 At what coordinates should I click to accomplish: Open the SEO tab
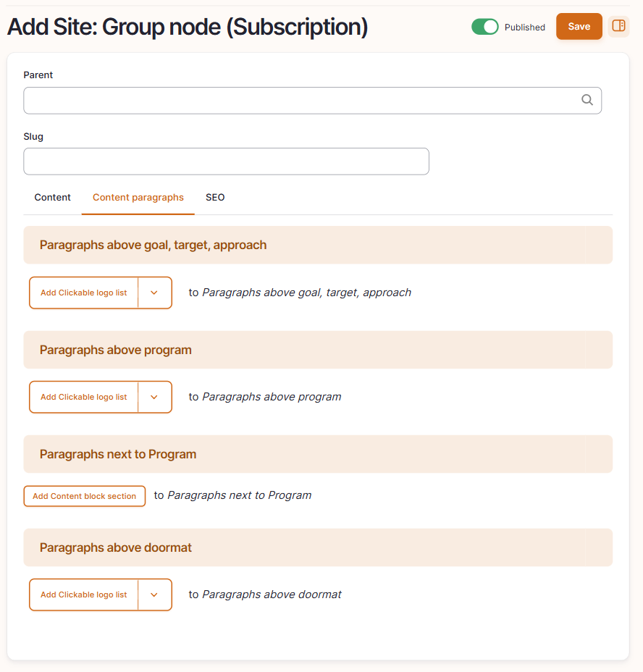[215, 197]
